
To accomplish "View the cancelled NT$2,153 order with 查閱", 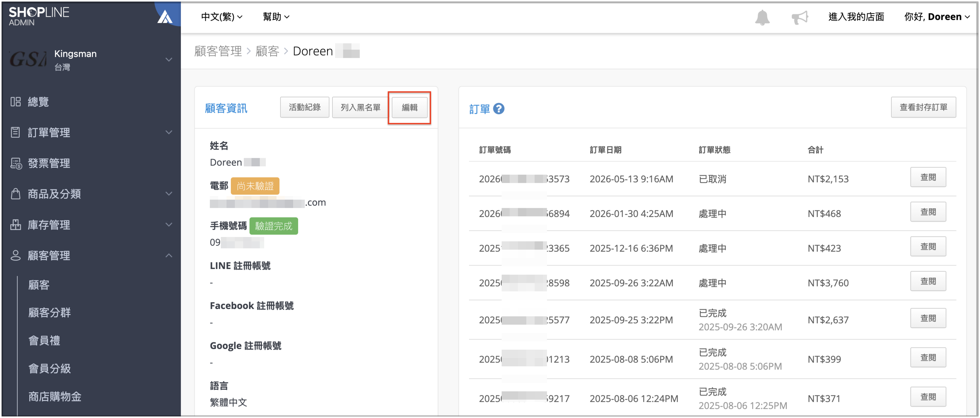I will tap(928, 177).
